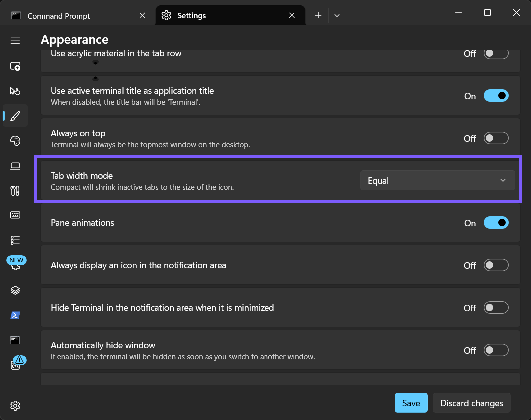Select the Settings tab
This screenshot has height=420, width=531.
[x=230, y=15]
